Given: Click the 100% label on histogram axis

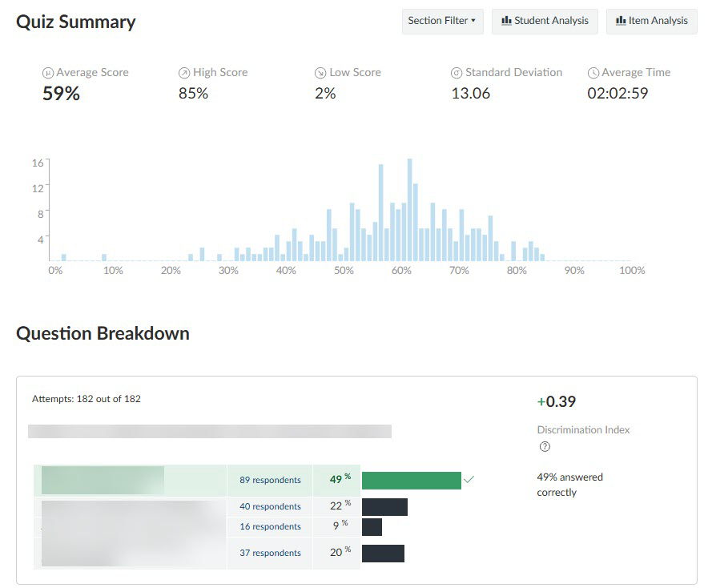Looking at the screenshot, I should pyautogui.click(x=632, y=271).
